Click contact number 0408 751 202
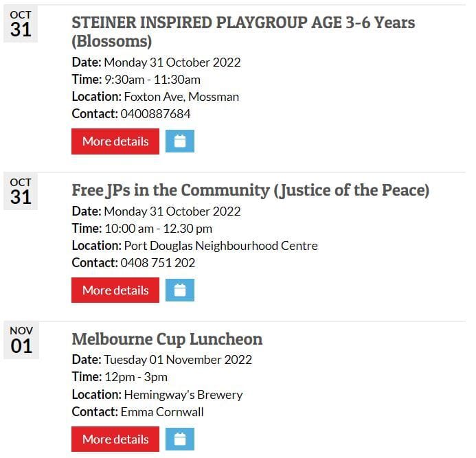The height and width of the screenshot is (458, 476). tap(157, 263)
